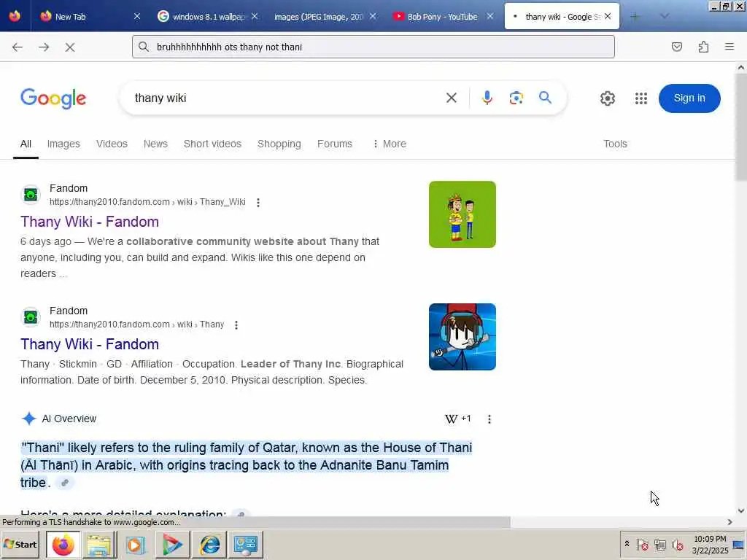747x560 pixels.
Task: Show hidden system tray icons
Action: click(627, 543)
